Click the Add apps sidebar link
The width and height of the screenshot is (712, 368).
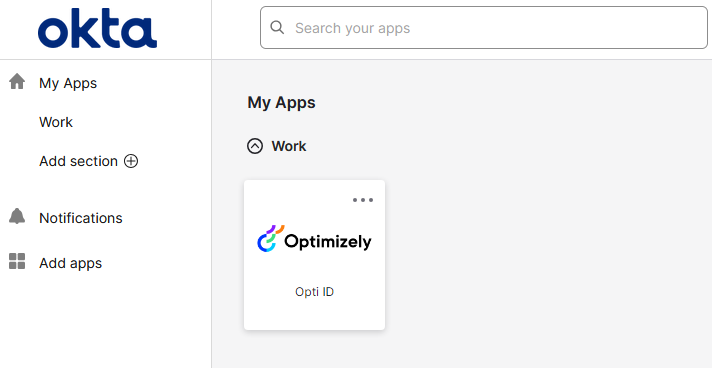point(70,263)
